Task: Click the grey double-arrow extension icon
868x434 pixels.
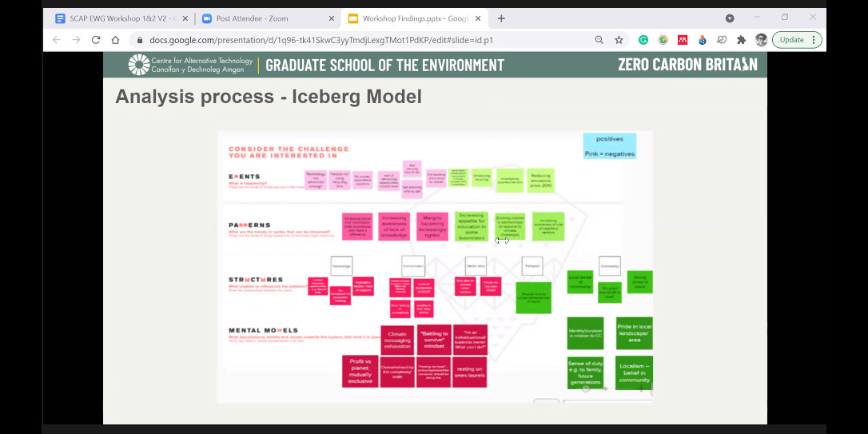Action: (721, 40)
